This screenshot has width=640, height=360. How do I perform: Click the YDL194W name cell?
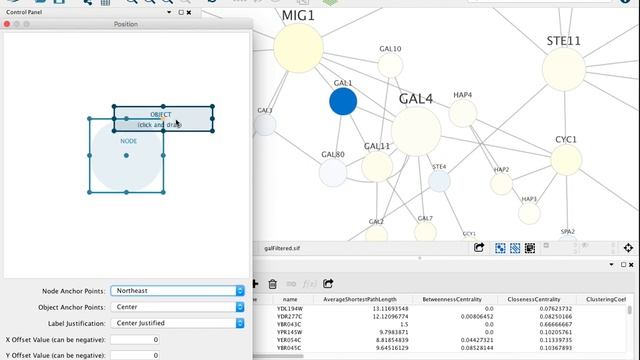click(x=289, y=309)
